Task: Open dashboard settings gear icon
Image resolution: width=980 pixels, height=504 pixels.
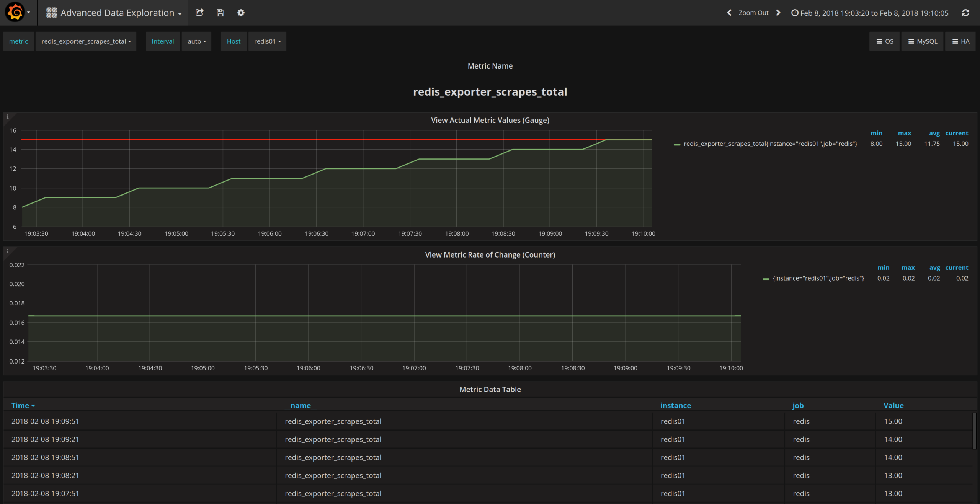Action: coord(241,13)
